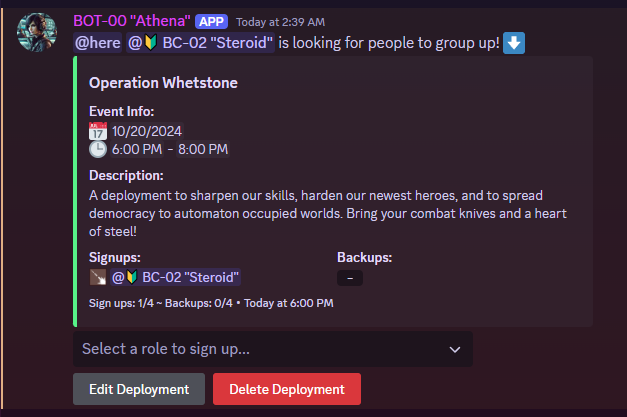Open the 'Select a role to sign up' dropdown

(x=273, y=349)
